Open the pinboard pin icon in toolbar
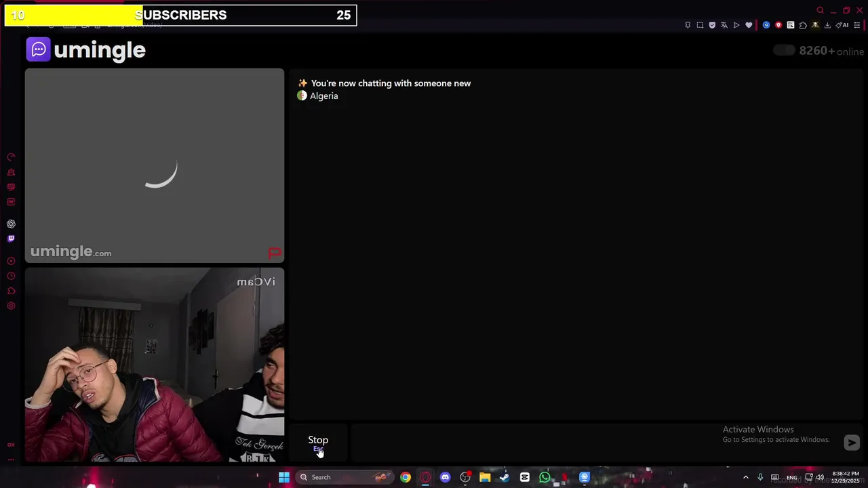 pyautogui.click(x=688, y=25)
